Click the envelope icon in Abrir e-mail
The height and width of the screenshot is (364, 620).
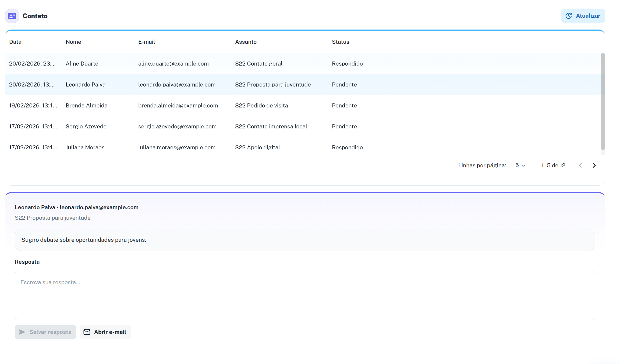point(87,332)
